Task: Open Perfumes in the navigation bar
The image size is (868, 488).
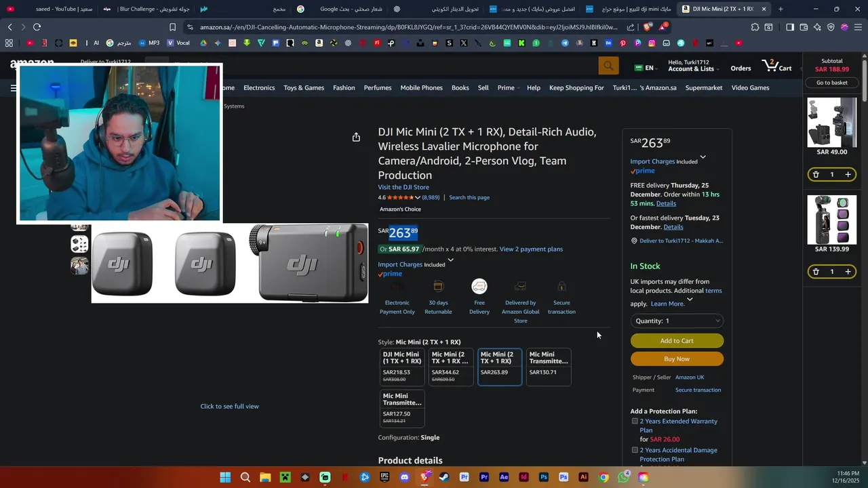Action: tap(378, 87)
